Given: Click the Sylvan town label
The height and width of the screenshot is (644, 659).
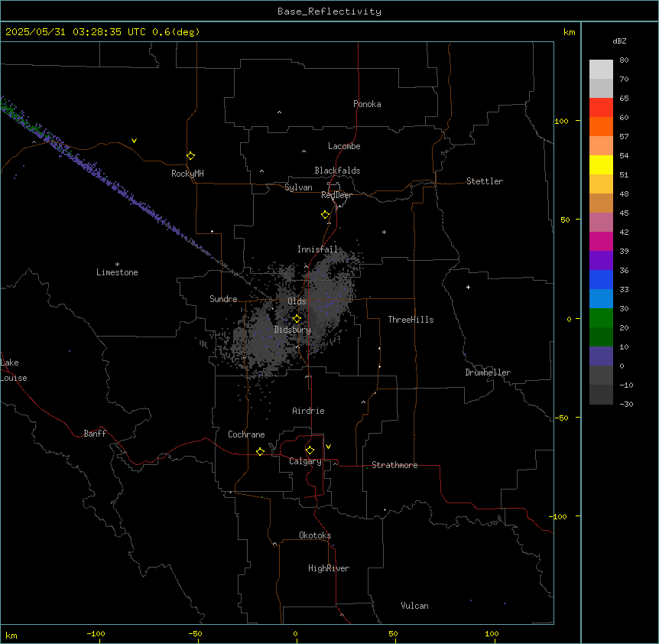Looking at the screenshot, I should tap(298, 187).
